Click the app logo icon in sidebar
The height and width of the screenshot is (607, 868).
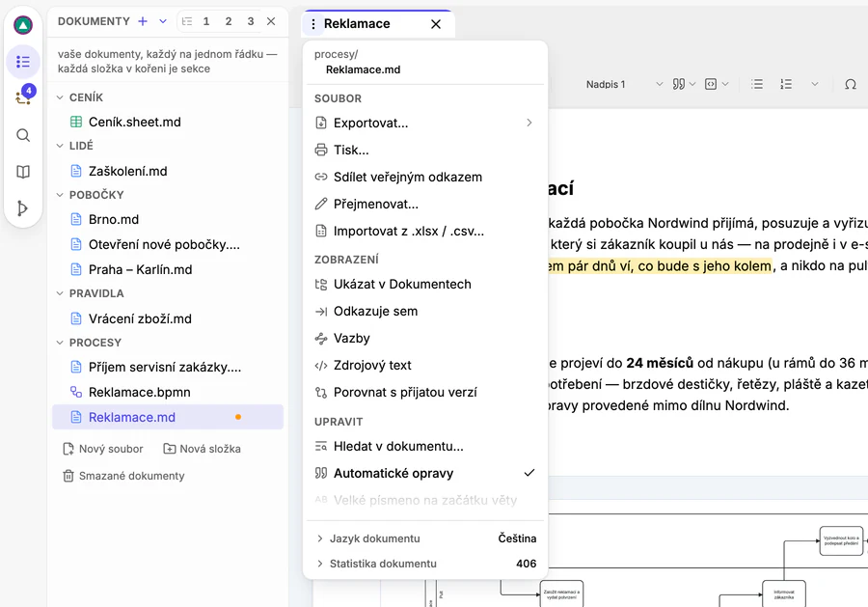tap(23, 25)
